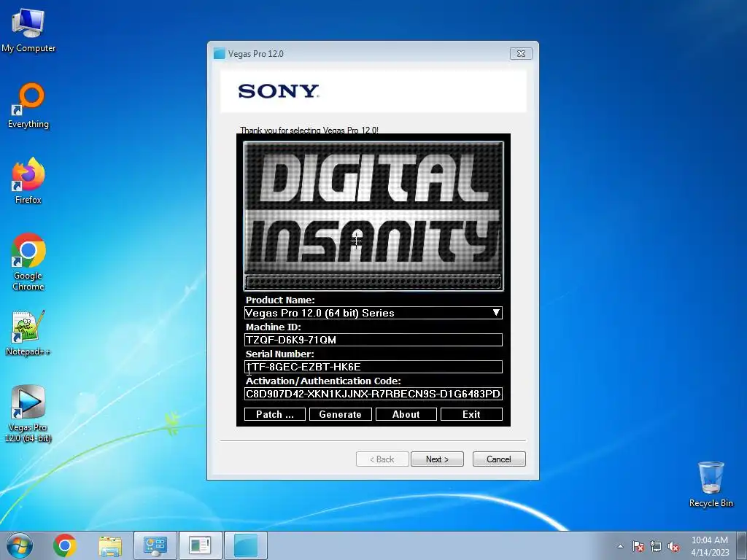Launch Google Chrome desktop shortcut
This screenshot has width=747, height=560.
(28, 262)
